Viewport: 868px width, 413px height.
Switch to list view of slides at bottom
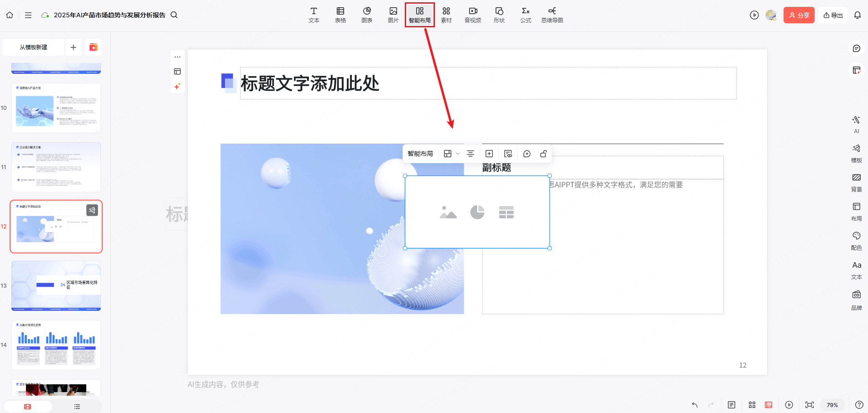tap(77, 406)
